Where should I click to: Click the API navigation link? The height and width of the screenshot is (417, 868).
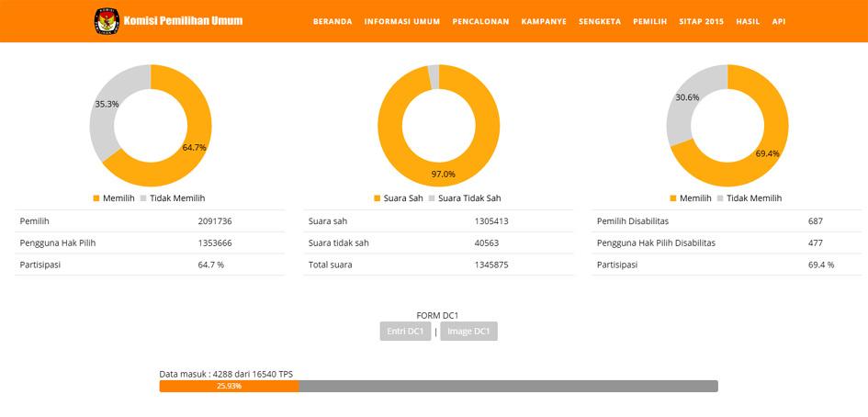tap(779, 21)
